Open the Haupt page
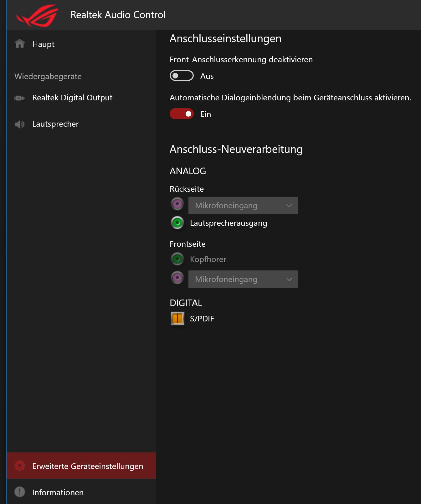The image size is (421, 504). coord(81,44)
